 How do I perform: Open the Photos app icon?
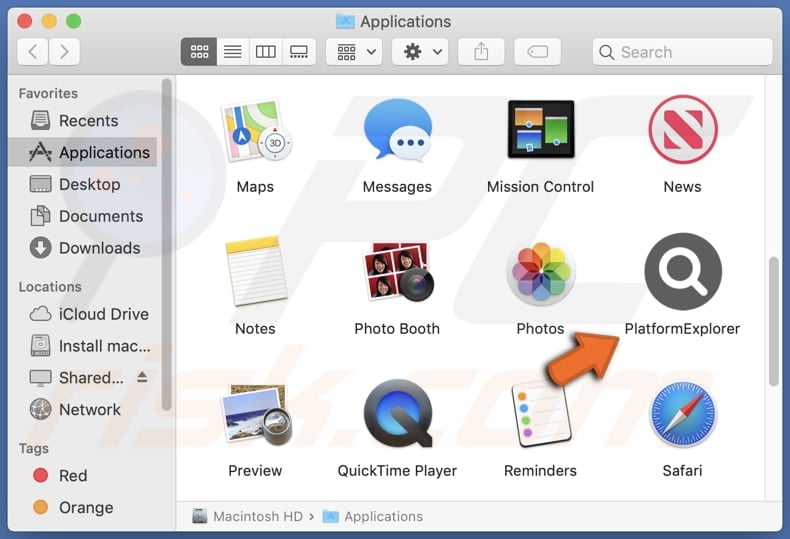(541, 272)
